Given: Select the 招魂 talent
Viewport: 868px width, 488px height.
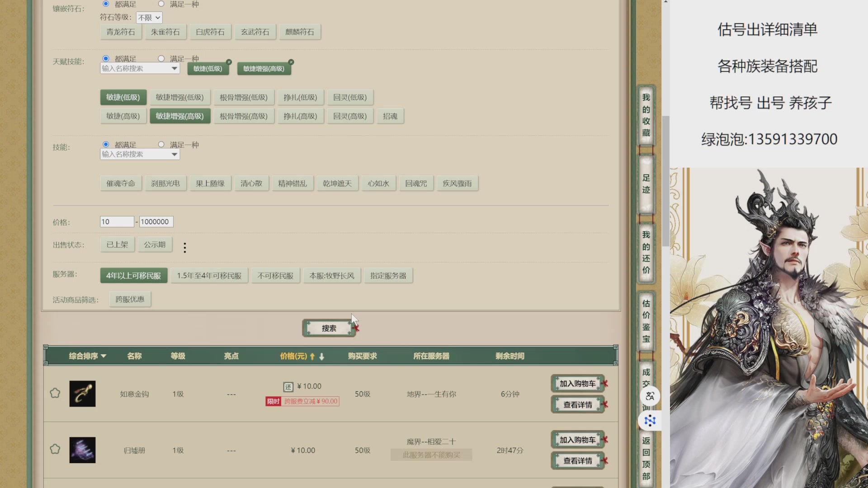Looking at the screenshot, I should [390, 116].
